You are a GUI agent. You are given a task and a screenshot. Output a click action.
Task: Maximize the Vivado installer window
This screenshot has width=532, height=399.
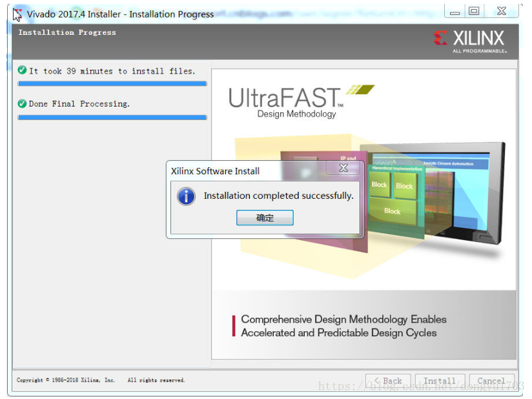pyautogui.click(x=474, y=12)
